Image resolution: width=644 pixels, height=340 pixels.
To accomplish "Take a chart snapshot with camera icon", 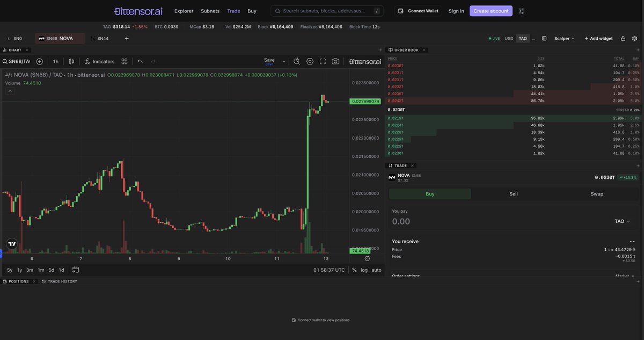I will 335,61.
